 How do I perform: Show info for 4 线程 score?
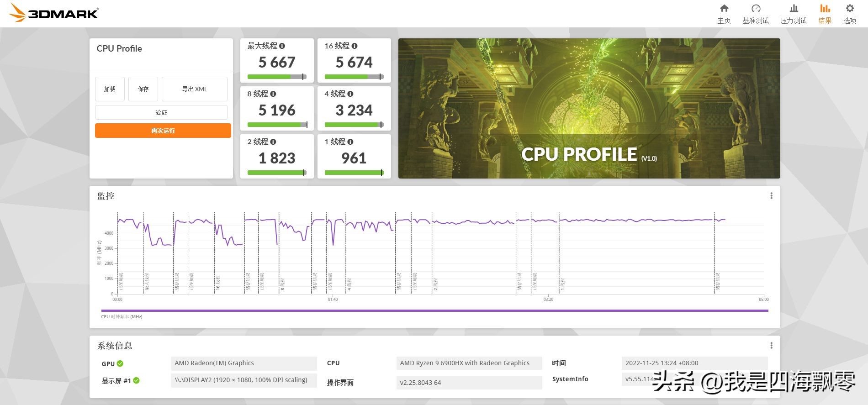(350, 94)
